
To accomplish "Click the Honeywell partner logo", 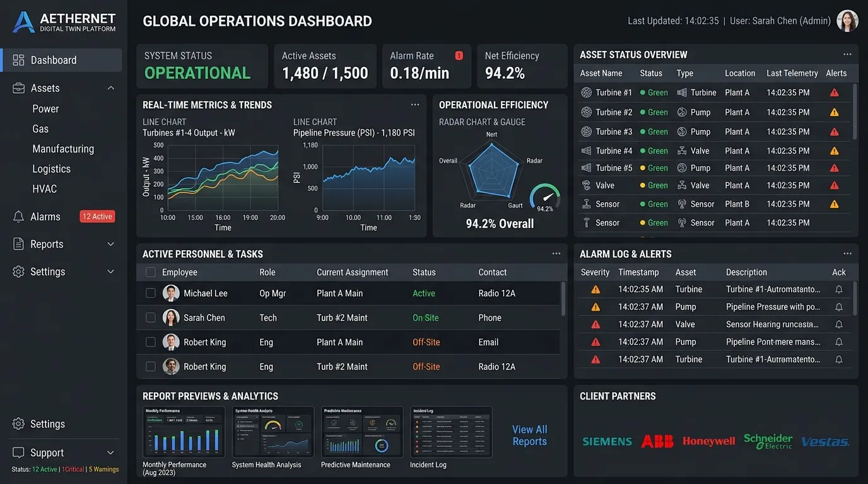I will 709,441.
